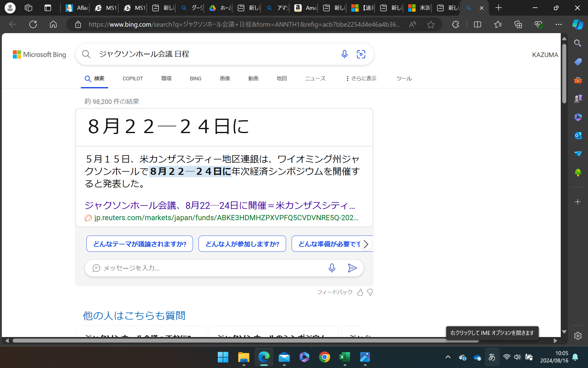Open the Workspaces icon in title bar
This screenshot has height=368, width=588.
(x=28, y=8)
